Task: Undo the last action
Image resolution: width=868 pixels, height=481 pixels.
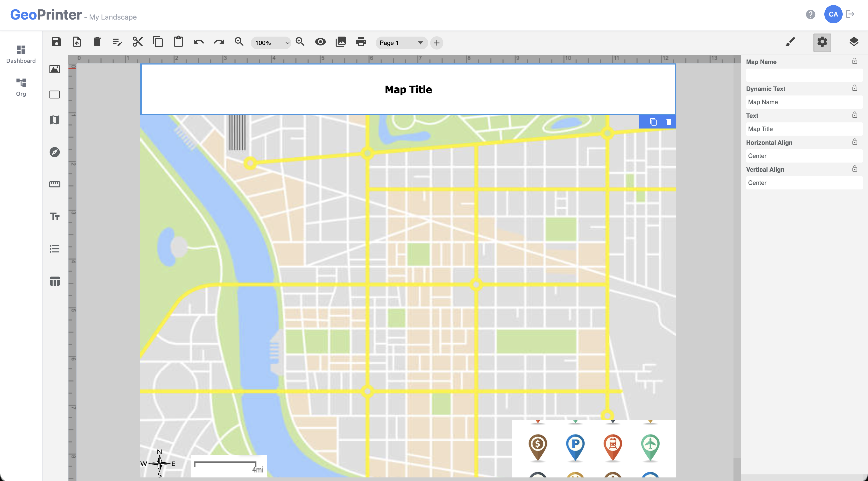Action: point(198,42)
